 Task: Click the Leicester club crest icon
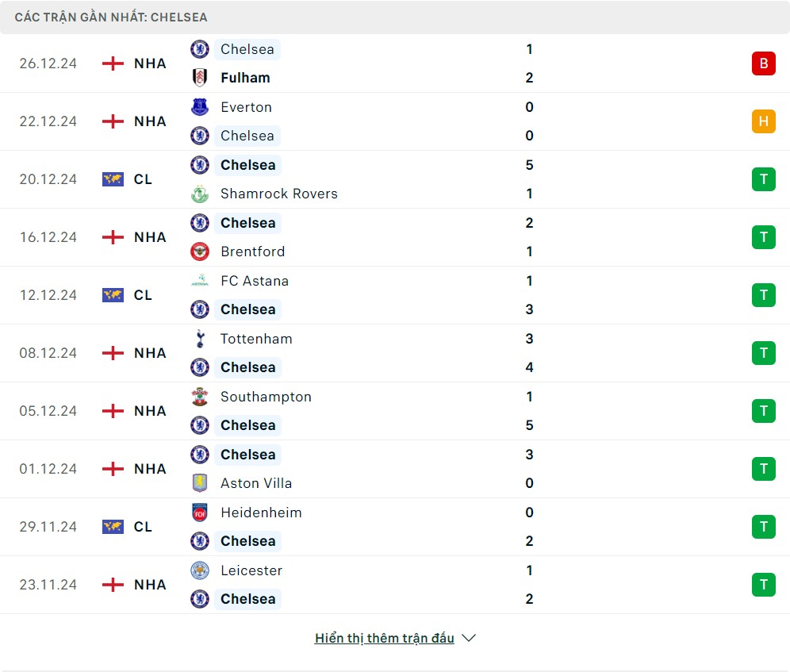click(x=200, y=570)
